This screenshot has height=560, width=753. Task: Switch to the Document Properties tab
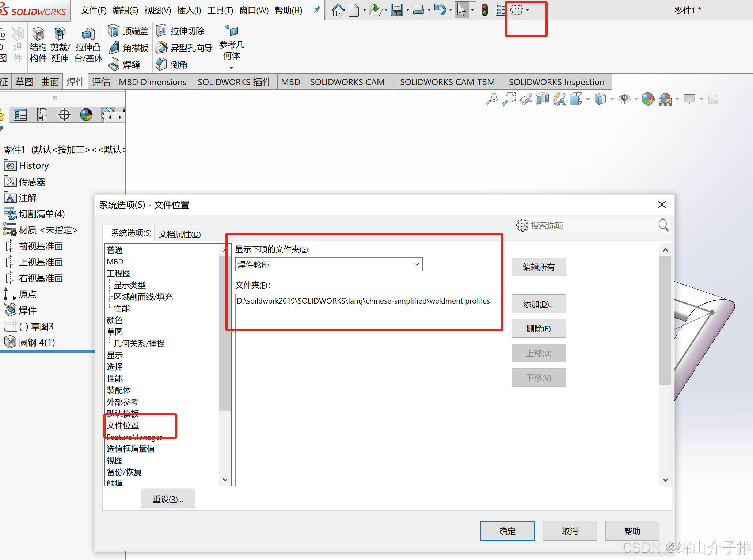(x=180, y=234)
